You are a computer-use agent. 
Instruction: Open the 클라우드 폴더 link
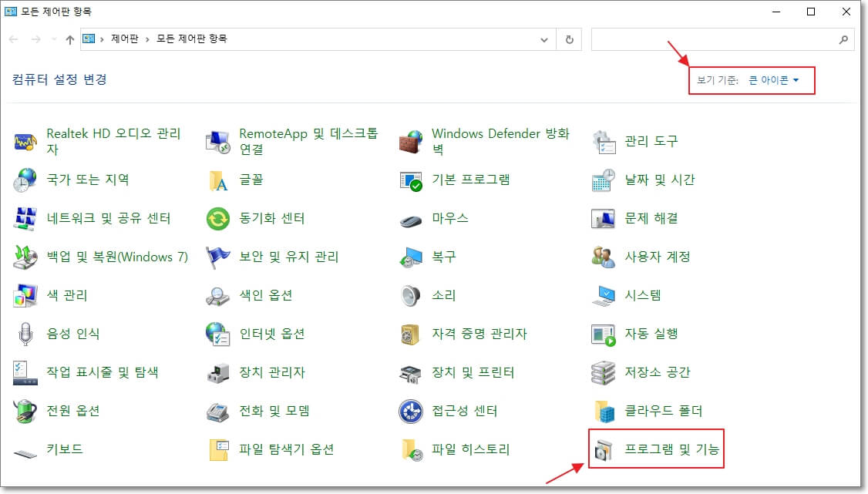[x=663, y=411]
